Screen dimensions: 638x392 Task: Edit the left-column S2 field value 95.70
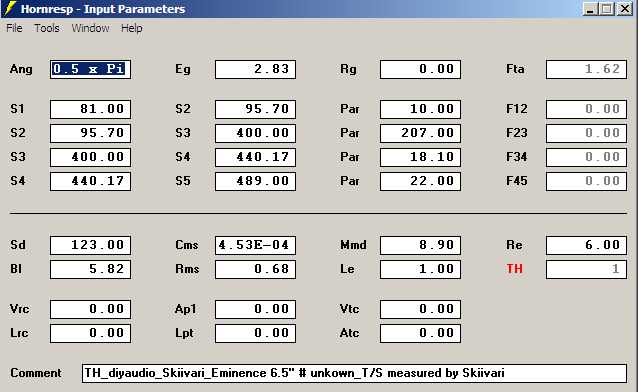click(x=90, y=133)
